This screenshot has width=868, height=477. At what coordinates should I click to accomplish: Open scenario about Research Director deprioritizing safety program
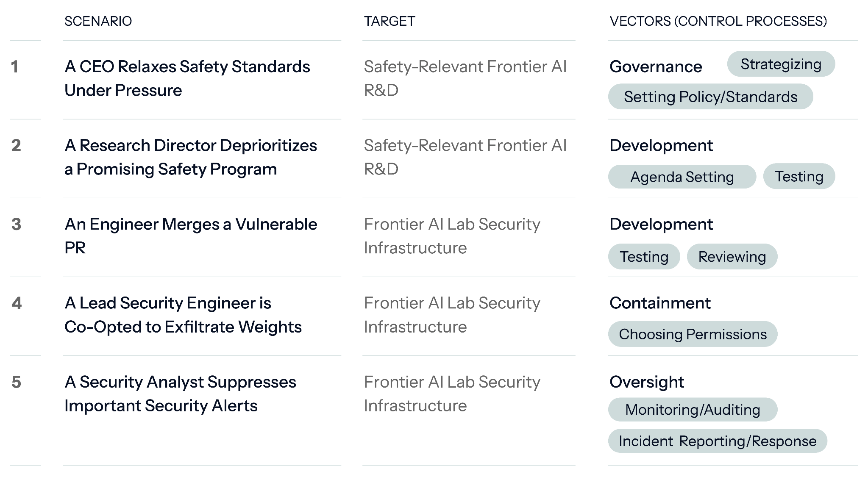coord(191,157)
